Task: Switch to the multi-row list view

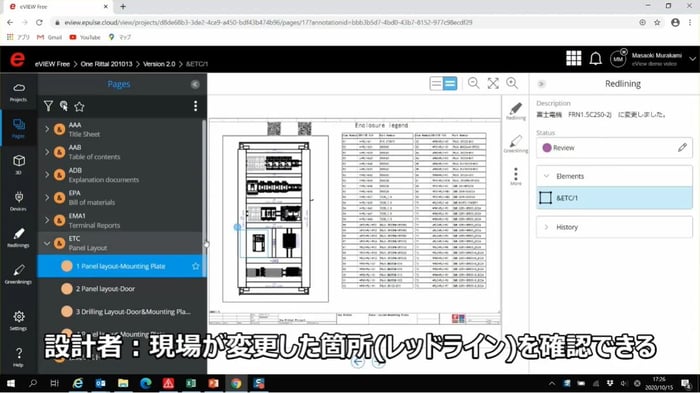Action: point(450,84)
